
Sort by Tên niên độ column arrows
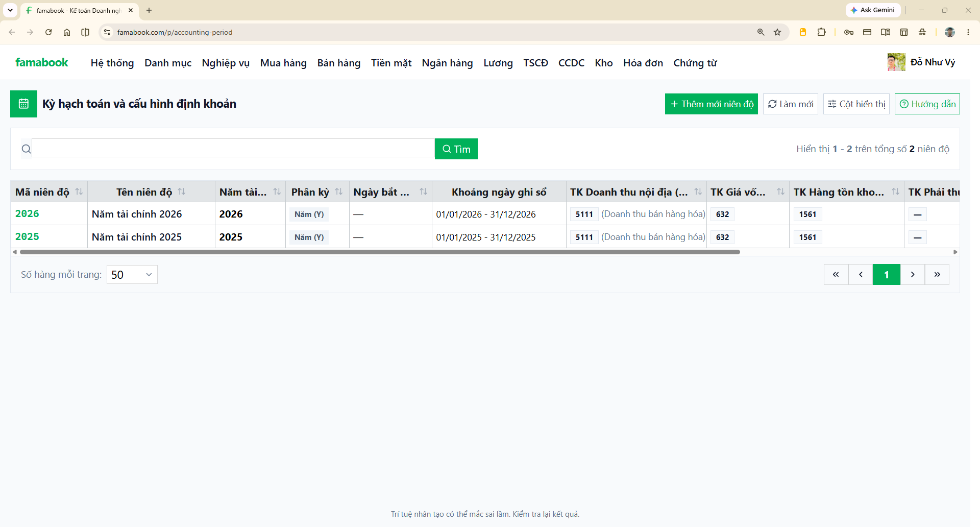(182, 191)
